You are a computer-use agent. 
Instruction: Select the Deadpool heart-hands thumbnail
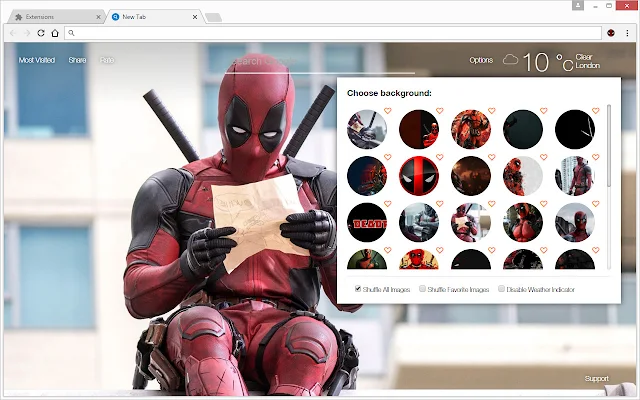point(523,222)
